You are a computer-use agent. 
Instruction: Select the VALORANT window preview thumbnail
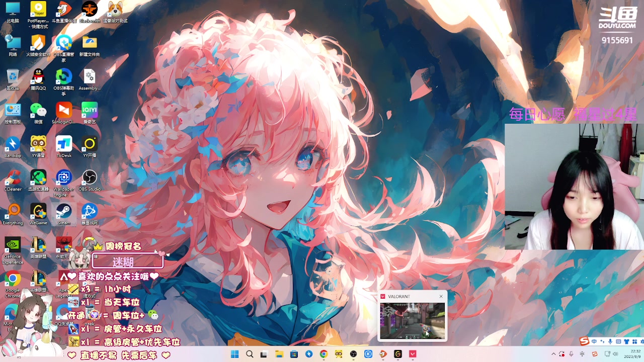tap(413, 321)
